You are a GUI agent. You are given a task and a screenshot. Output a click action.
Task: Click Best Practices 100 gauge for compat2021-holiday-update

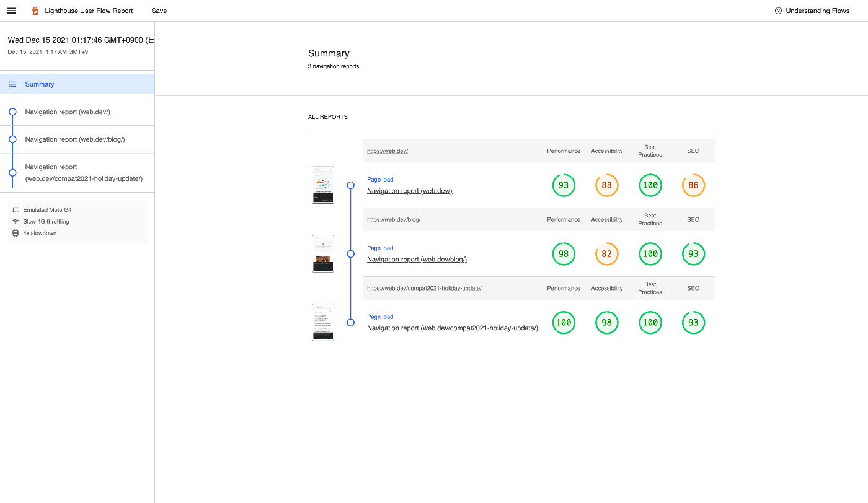[650, 323]
